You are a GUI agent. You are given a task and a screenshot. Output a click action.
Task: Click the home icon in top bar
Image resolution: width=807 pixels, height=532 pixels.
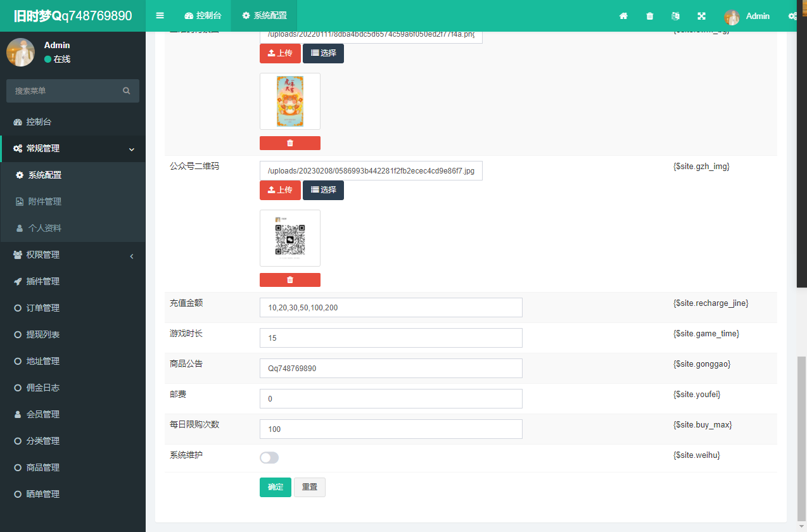(623, 16)
